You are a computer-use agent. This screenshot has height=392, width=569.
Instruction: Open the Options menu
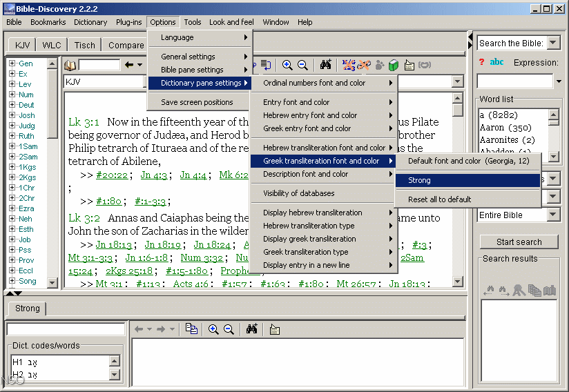click(x=163, y=22)
